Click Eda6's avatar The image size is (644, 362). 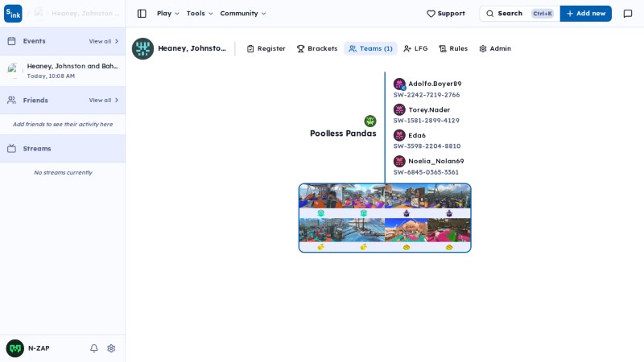pyautogui.click(x=399, y=135)
